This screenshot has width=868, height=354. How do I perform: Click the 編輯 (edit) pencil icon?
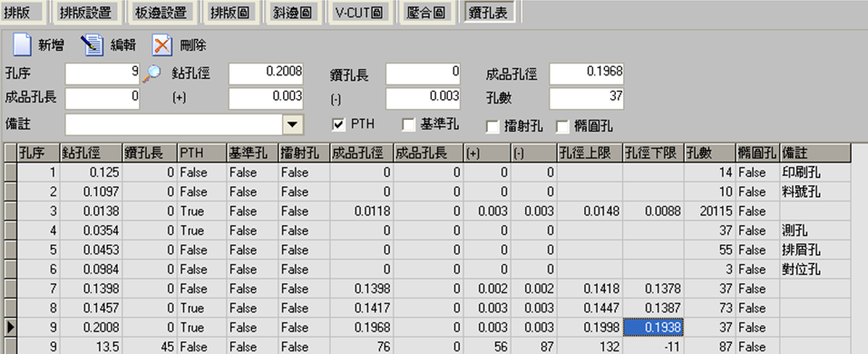(92, 44)
